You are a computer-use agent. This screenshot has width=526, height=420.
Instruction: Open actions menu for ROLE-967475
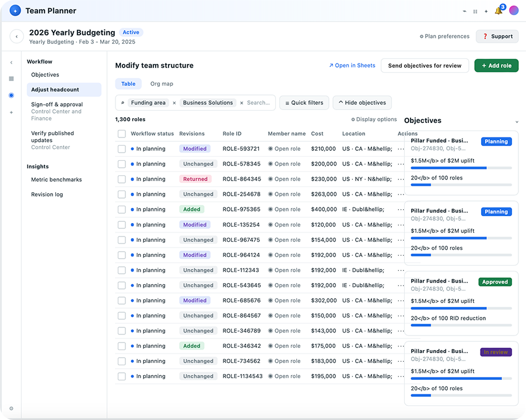coord(401,240)
